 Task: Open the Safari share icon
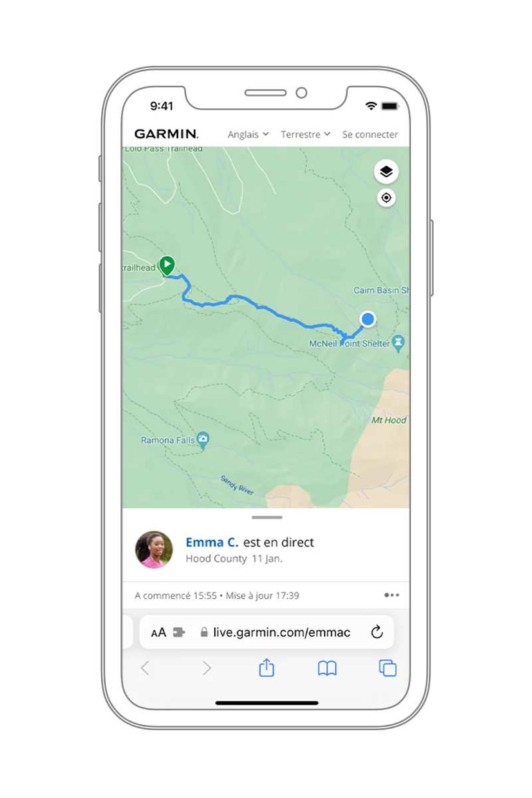tap(266, 668)
